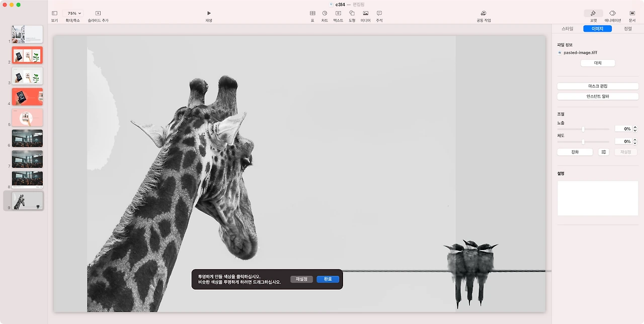Open the 애니메이션 animate inspector
Viewport: 644px width, 324px height.
coord(613,13)
